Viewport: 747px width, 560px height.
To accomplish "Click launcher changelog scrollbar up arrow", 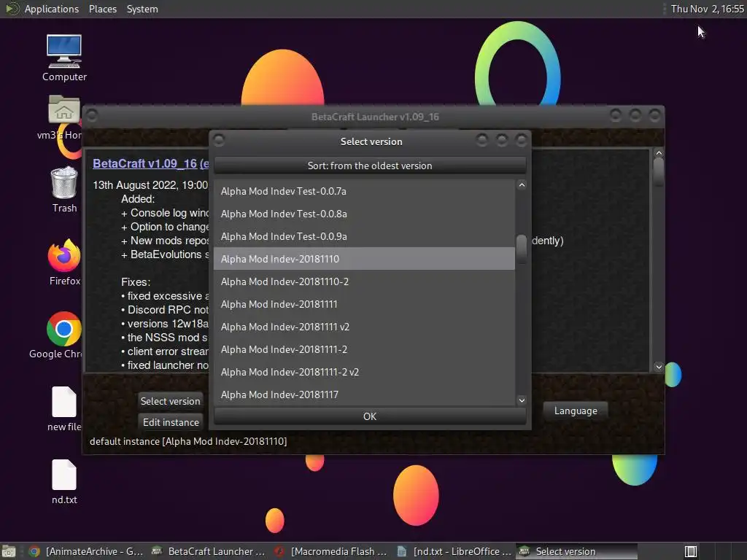I will (659, 153).
